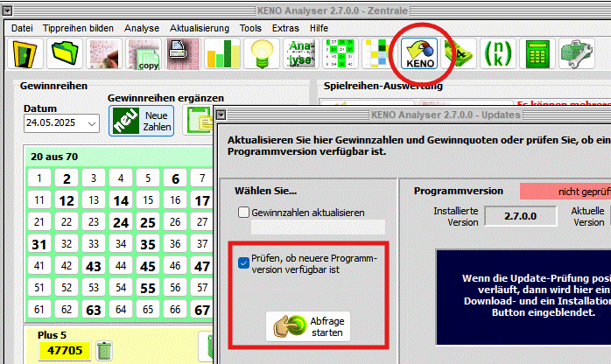
Task: Click the Neue Zahlen button
Action: (x=142, y=121)
